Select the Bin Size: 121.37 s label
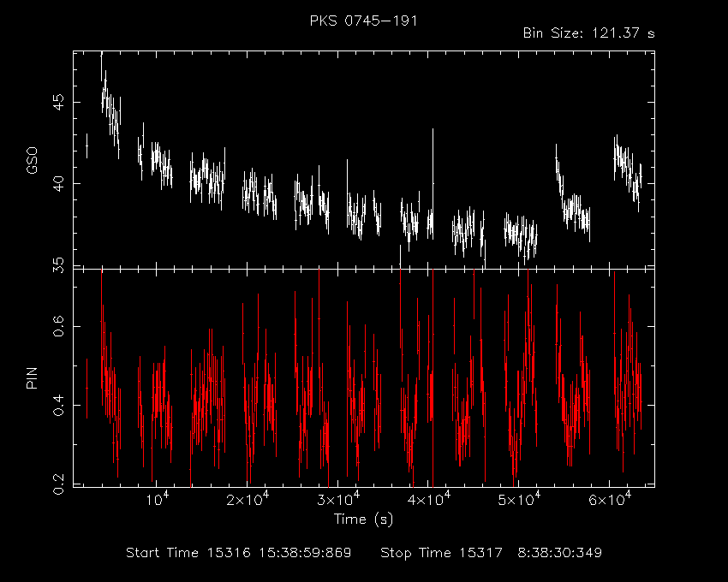728x582 pixels. (588, 33)
